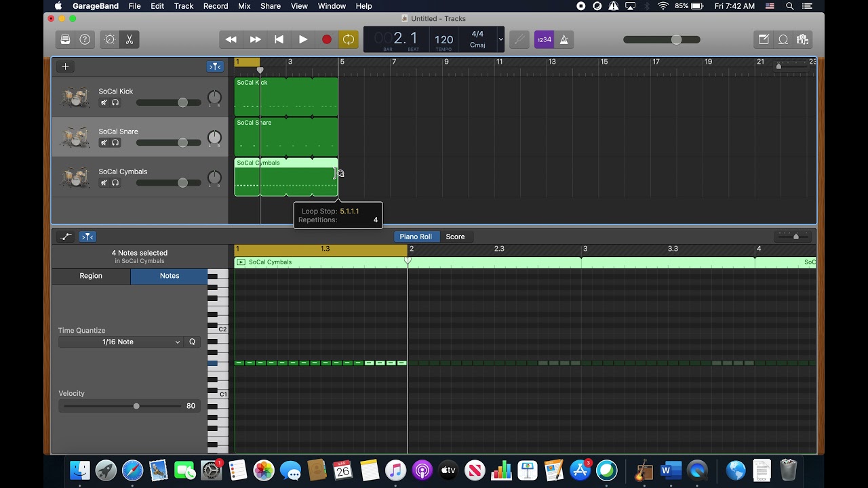Adjust the SoCal Cymbals volume slider
Viewport: 868px width, 488px height.
(168, 182)
